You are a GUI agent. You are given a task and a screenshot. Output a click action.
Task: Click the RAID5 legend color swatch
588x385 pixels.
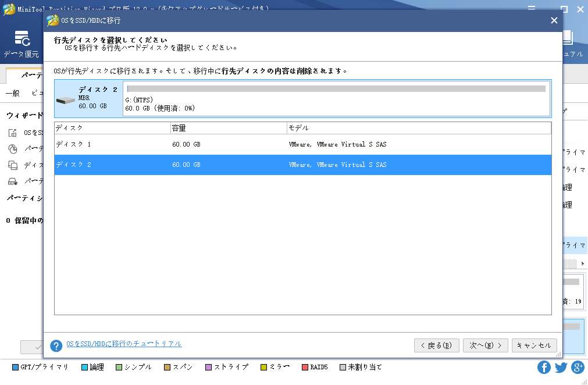pos(305,368)
